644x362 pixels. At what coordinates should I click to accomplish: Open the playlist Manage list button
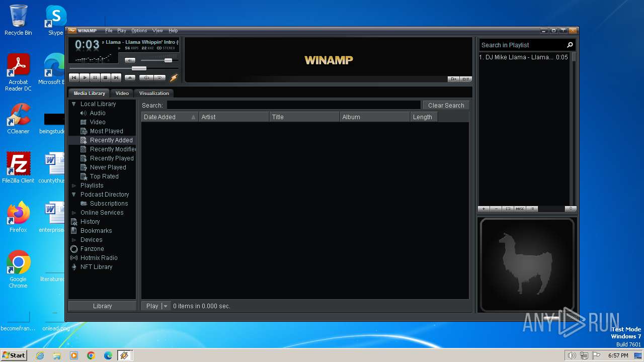coord(532,209)
